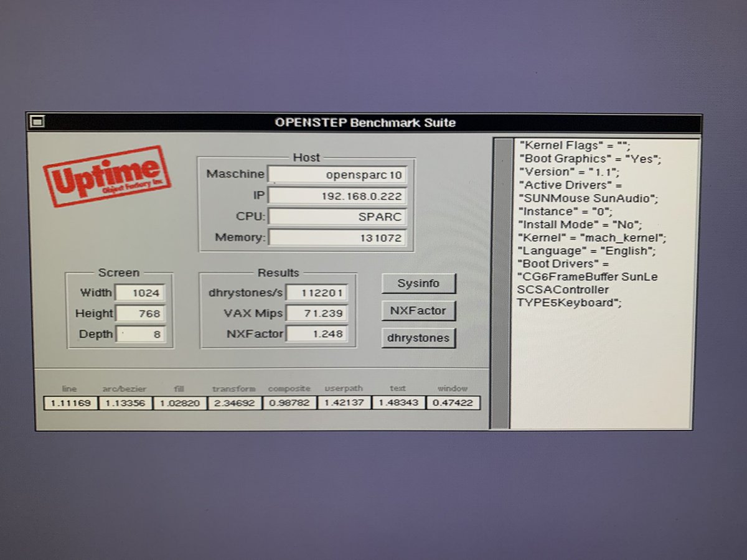Run the Sysinfo button

pyautogui.click(x=418, y=284)
